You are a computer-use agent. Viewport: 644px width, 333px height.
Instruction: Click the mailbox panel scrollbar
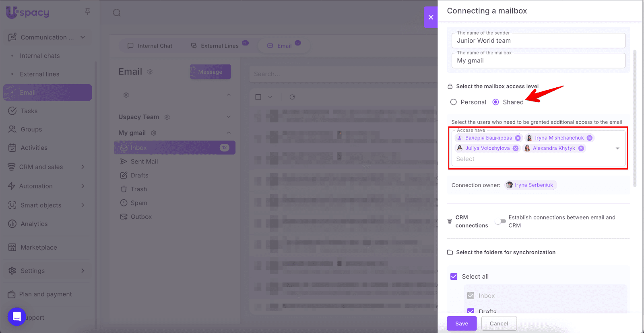pos(635,119)
